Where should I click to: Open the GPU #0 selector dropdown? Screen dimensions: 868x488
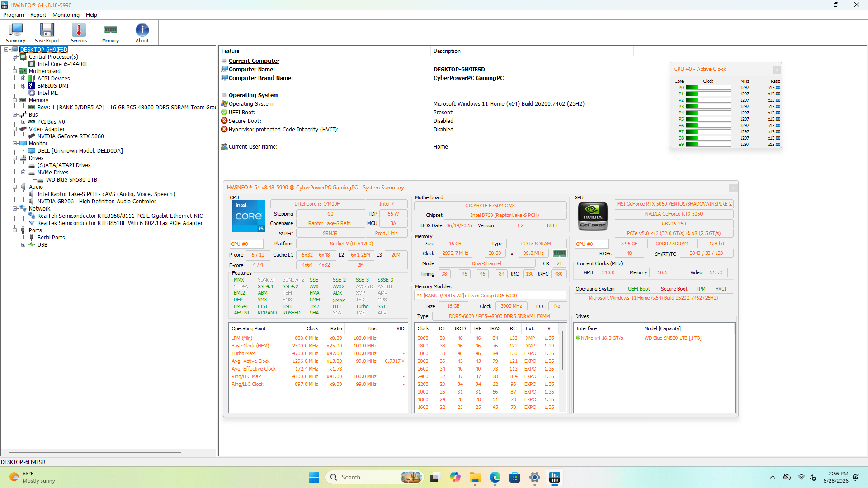point(591,244)
